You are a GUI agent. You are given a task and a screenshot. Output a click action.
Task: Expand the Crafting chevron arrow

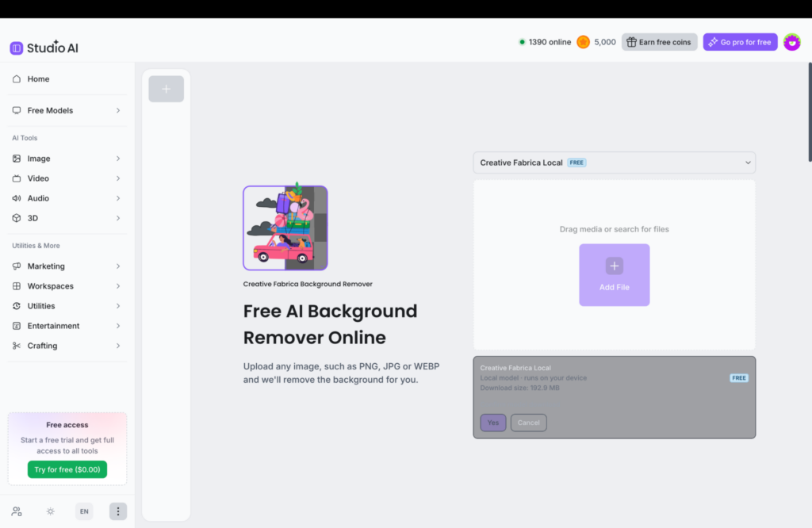pos(118,346)
